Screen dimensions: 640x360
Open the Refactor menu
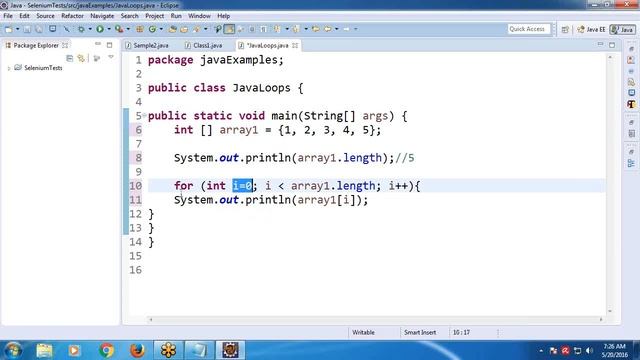coord(72,16)
